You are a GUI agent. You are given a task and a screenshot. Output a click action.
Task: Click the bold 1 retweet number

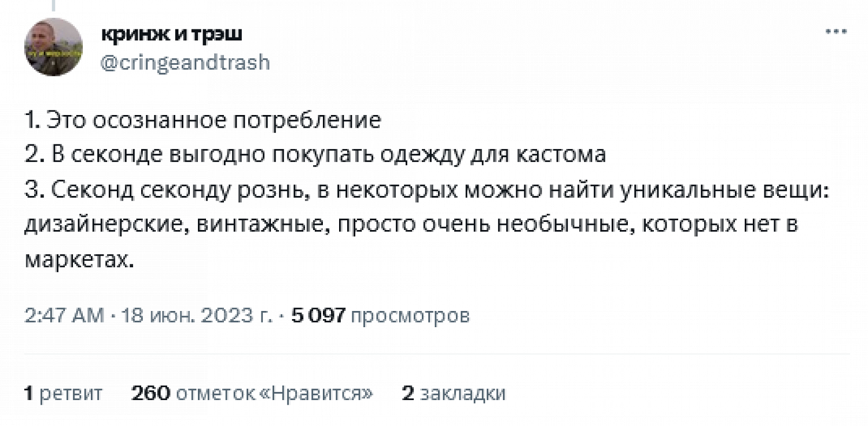click(28, 393)
